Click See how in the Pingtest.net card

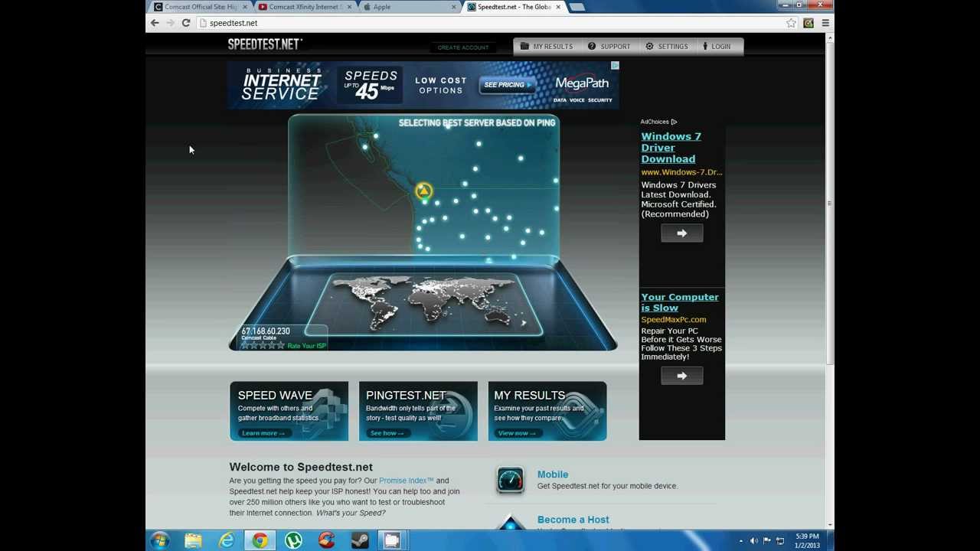387,433
